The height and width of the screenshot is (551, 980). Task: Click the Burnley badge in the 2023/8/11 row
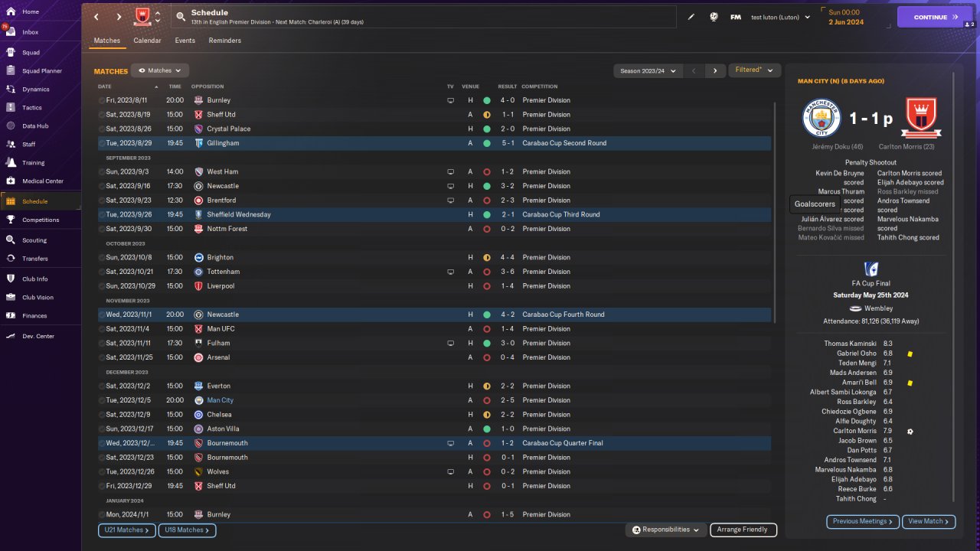198,100
